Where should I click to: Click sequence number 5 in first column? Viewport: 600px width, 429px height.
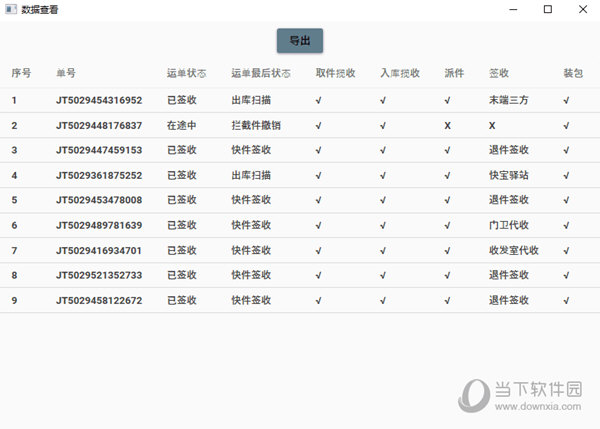[14, 200]
